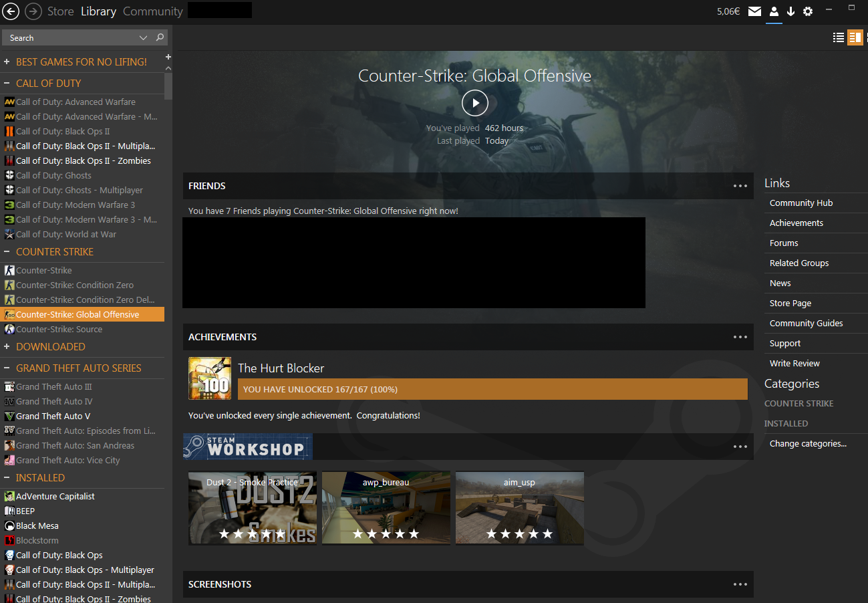Collapse the INSTALLED category

7,478
